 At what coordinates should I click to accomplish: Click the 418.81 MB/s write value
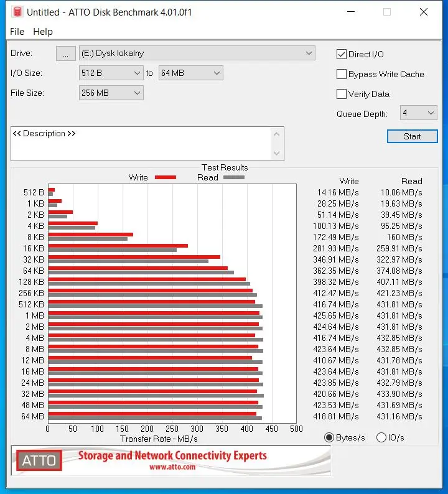336,416
